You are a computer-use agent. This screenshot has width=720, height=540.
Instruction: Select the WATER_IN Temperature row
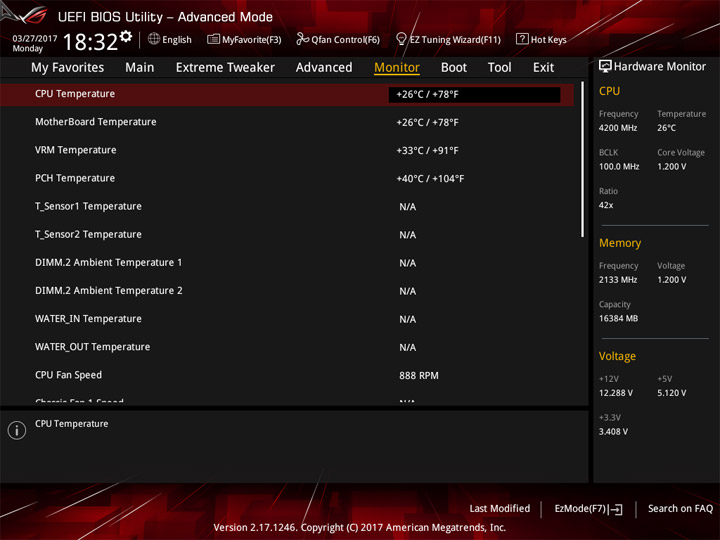coord(287,319)
